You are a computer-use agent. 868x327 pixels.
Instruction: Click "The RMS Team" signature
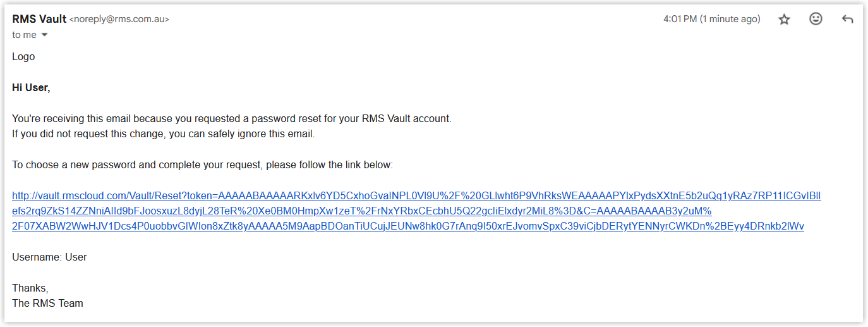[47, 304]
